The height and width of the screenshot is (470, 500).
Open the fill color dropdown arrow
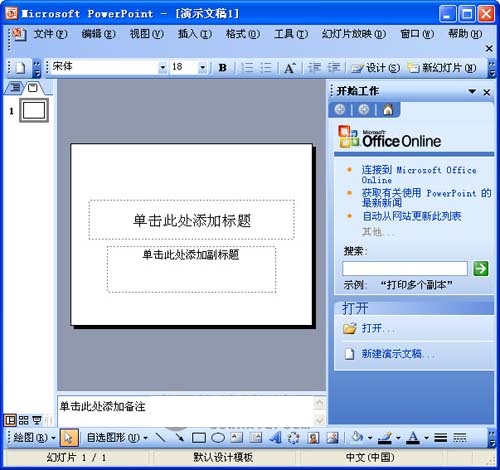pyautogui.click(x=370, y=438)
